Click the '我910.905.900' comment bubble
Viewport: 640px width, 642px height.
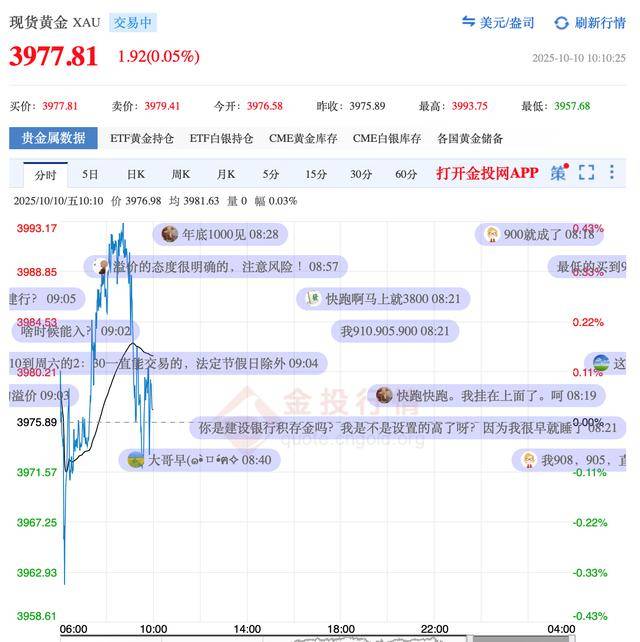(x=395, y=330)
